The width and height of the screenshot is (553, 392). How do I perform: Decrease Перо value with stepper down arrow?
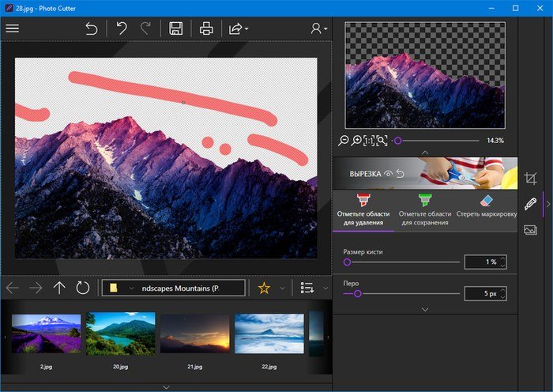pyautogui.click(x=503, y=297)
